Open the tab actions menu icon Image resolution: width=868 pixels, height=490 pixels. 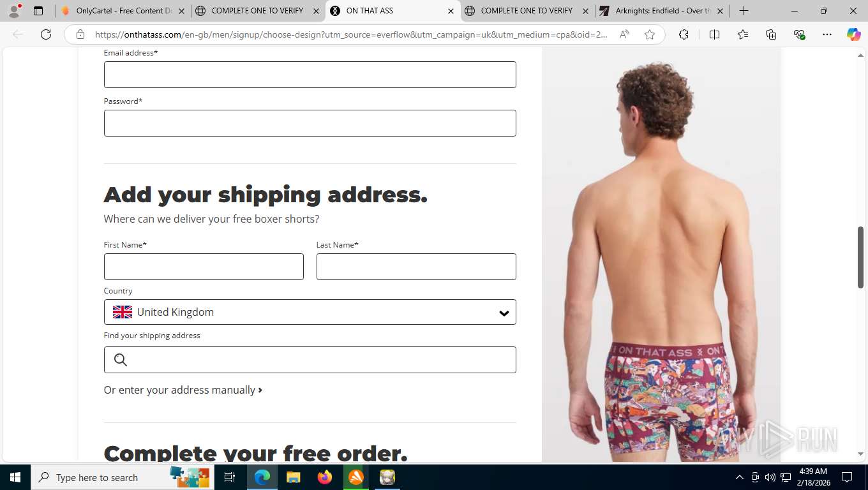pyautogui.click(x=38, y=11)
